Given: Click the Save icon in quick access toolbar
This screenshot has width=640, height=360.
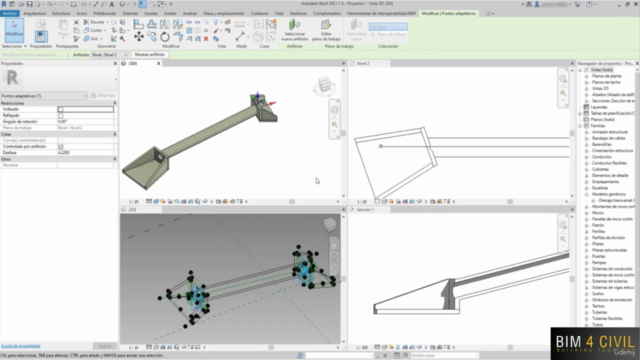Looking at the screenshot, I should coord(29,4).
